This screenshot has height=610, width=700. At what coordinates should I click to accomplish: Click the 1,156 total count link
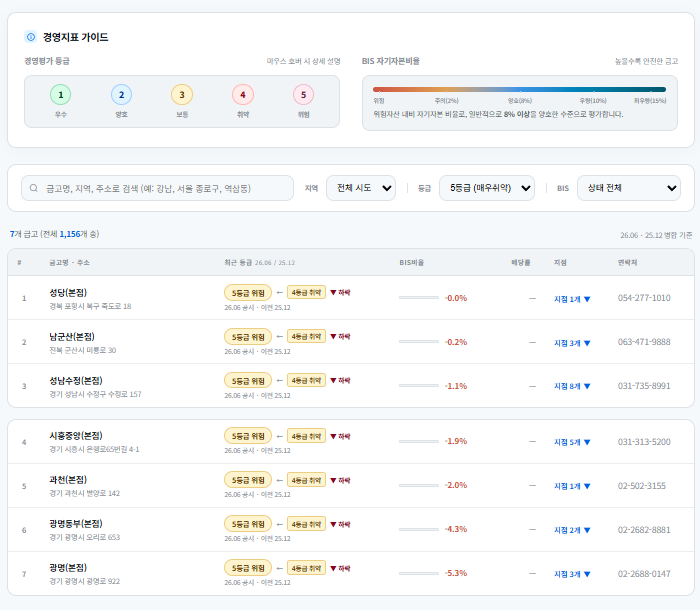pos(70,234)
